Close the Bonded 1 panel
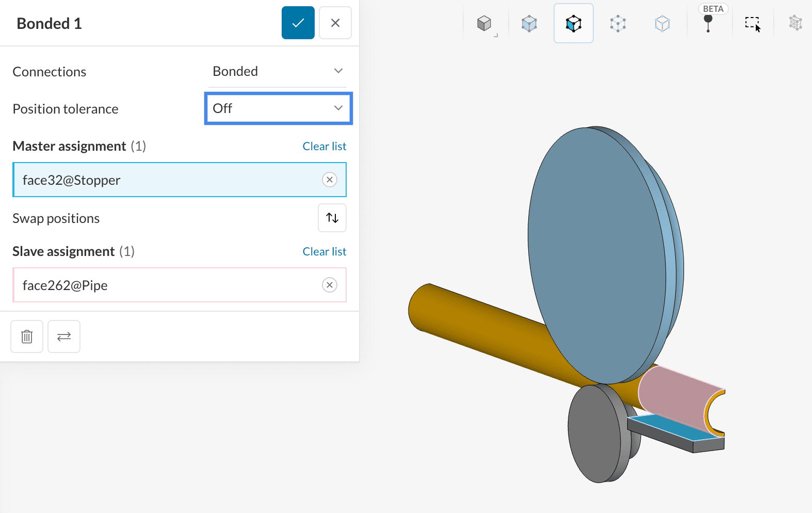Screen dimensions: 812x513 (x=335, y=23)
